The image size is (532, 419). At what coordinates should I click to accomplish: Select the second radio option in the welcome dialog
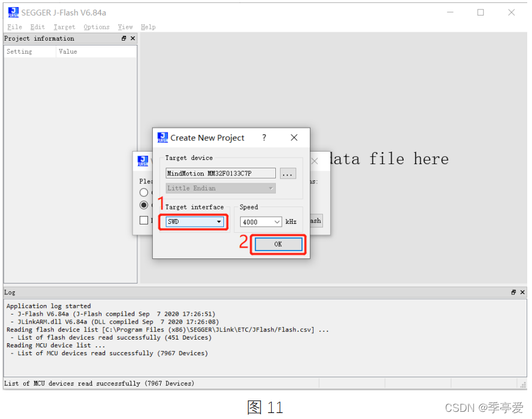[x=143, y=205]
